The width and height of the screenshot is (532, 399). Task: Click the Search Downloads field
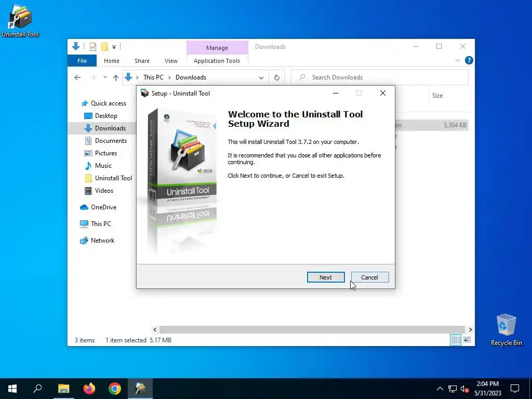380,77
